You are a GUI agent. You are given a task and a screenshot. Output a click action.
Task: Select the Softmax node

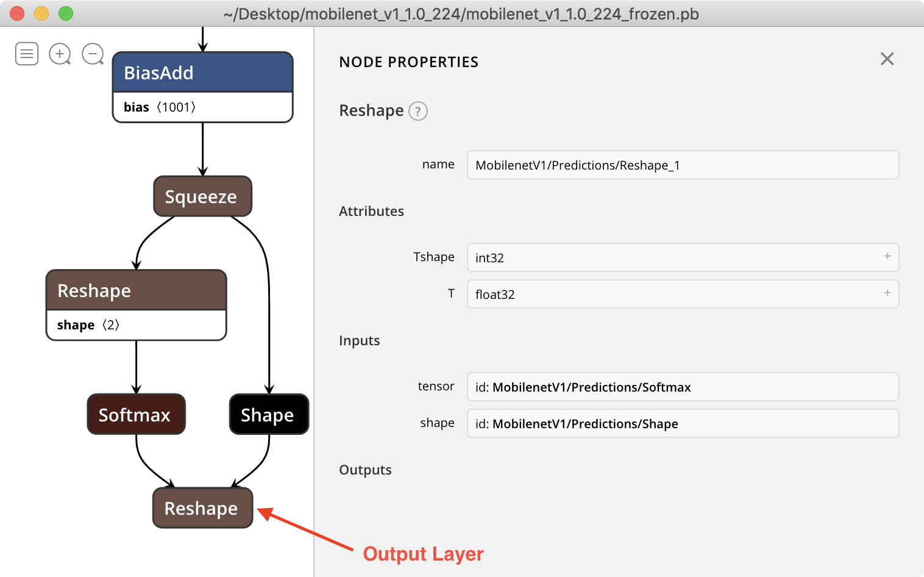click(136, 414)
